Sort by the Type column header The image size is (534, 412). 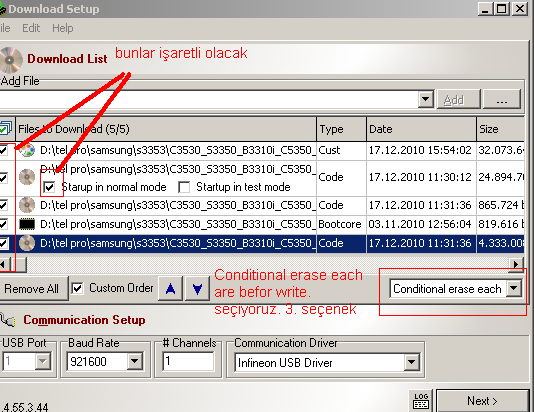342,129
